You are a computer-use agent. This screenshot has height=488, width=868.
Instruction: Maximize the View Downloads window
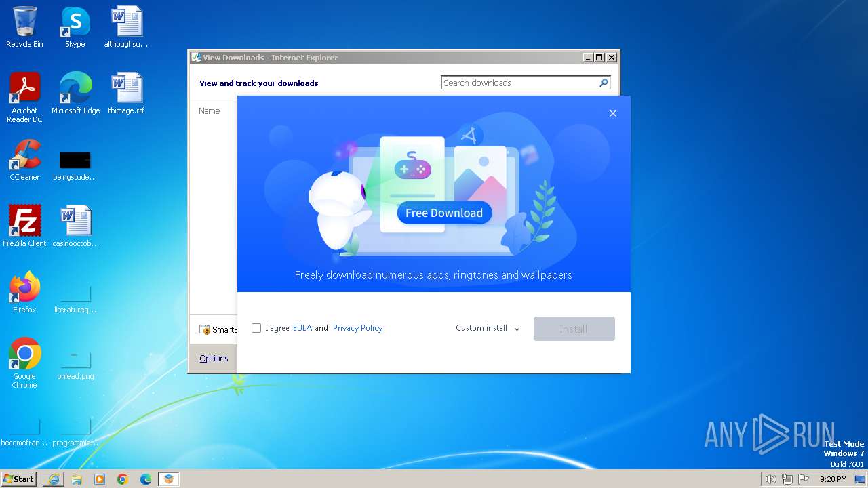tap(599, 58)
